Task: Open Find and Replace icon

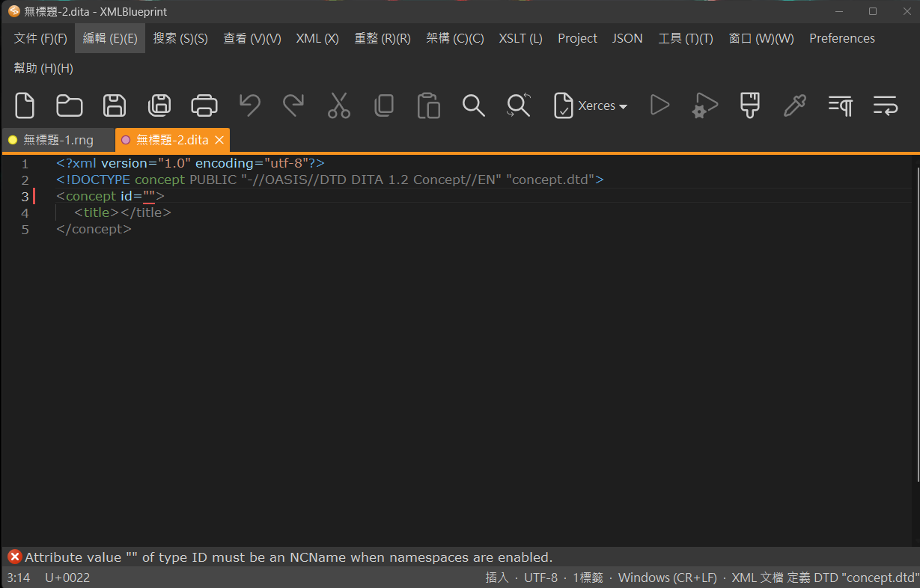Action: [518, 105]
